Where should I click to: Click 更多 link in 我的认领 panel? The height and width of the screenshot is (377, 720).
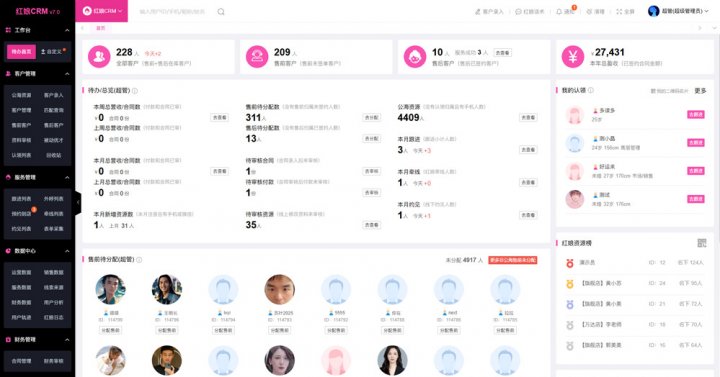pos(700,91)
